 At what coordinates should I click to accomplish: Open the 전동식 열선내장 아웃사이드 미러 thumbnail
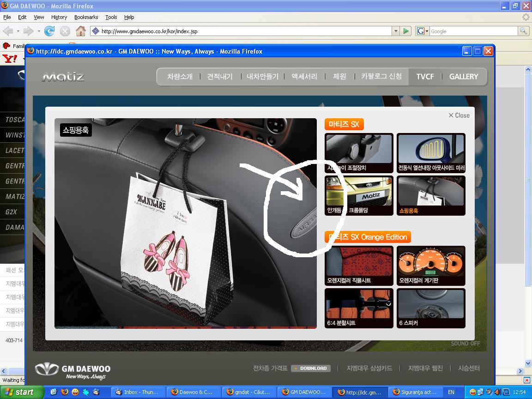431,153
